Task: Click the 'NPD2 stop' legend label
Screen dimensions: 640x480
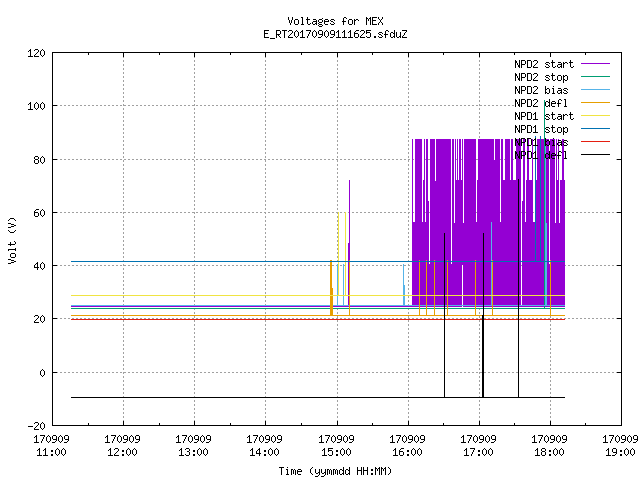Action: [x=541, y=77]
